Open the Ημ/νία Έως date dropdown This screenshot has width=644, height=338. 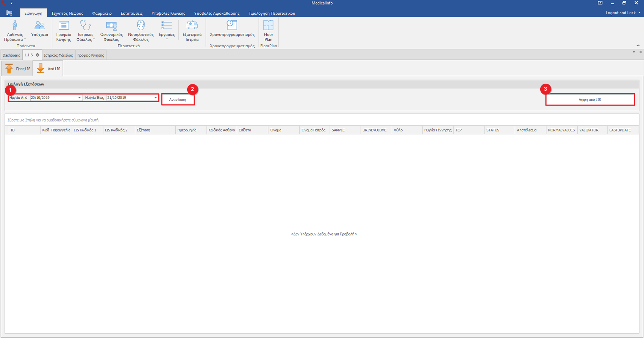coord(155,98)
